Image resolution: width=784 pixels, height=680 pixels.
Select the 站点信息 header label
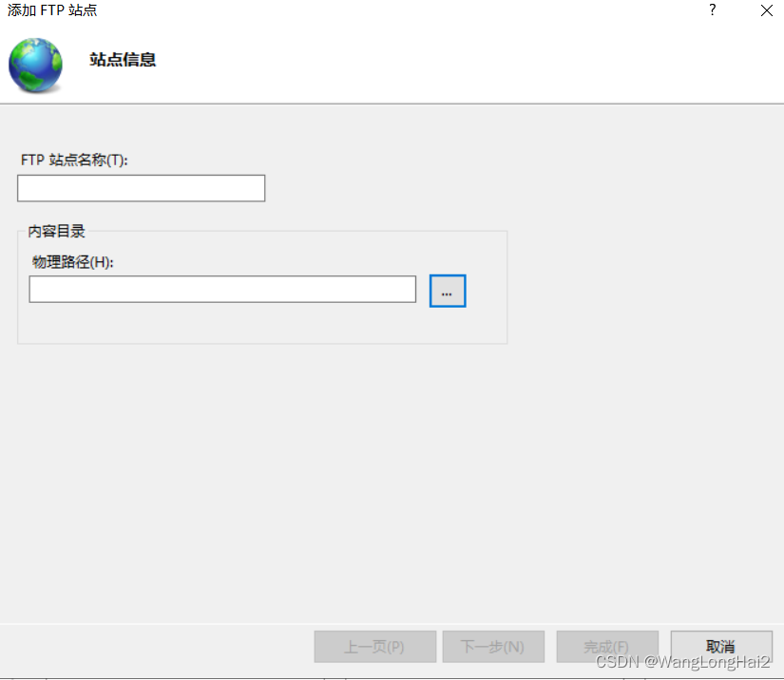122,59
